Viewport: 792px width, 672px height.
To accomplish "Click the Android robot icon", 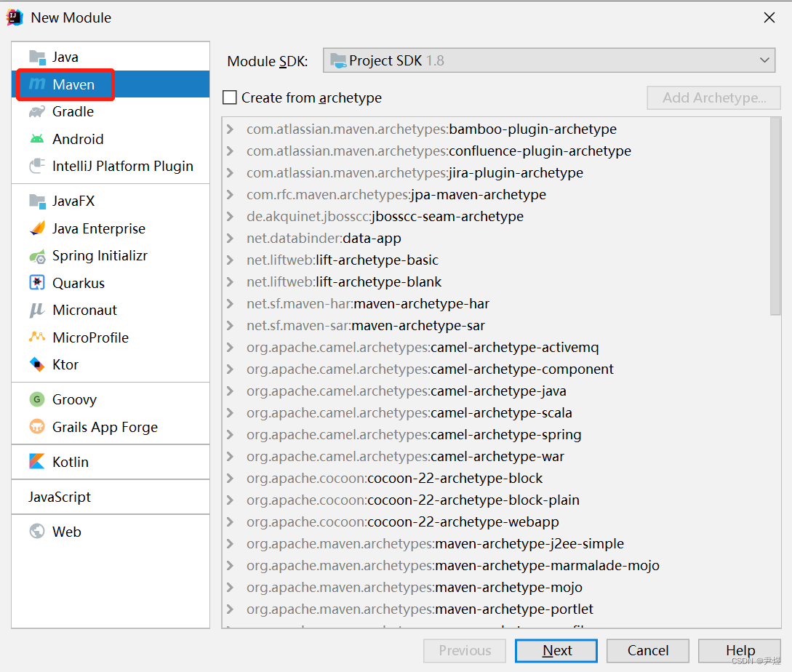I will 37,139.
